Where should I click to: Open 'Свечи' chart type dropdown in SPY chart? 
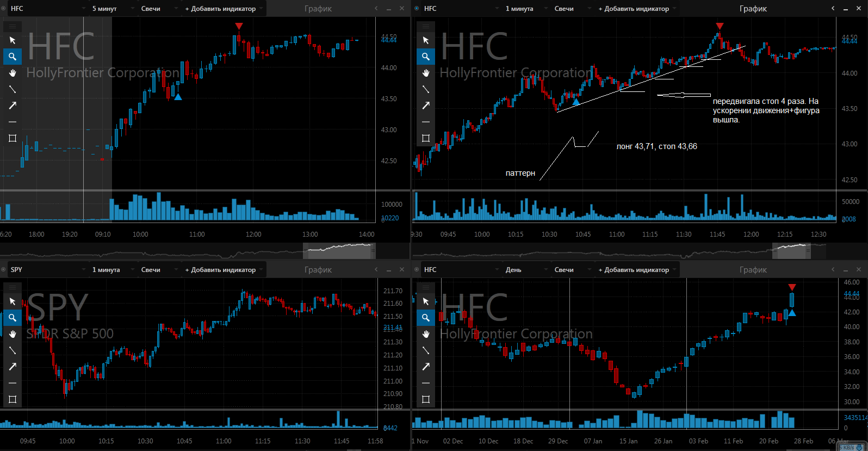(x=159, y=270)
